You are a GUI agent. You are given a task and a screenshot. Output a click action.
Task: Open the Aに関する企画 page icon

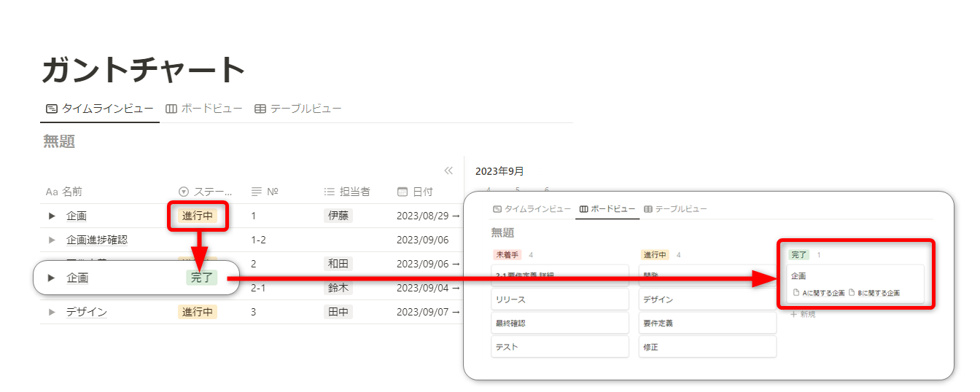(796, 293)
